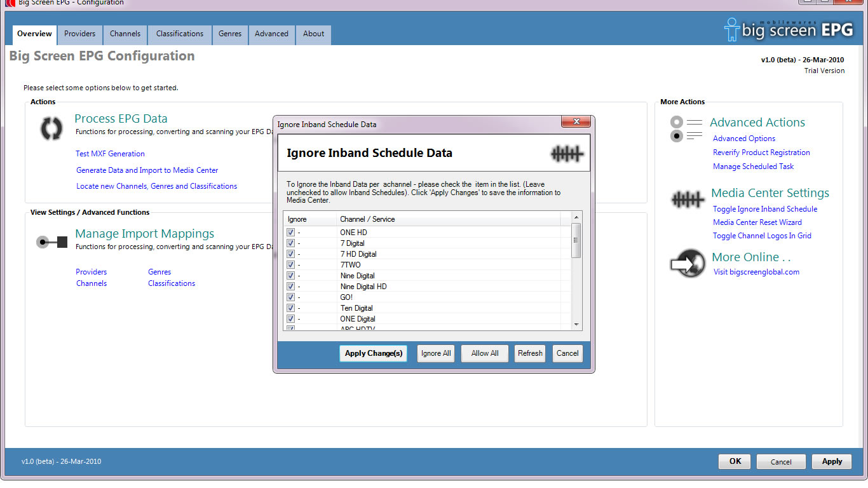Screen dimensions: 868x488
Task: Click Reverify Product Registration link
Action: click(x=761, y=152)
